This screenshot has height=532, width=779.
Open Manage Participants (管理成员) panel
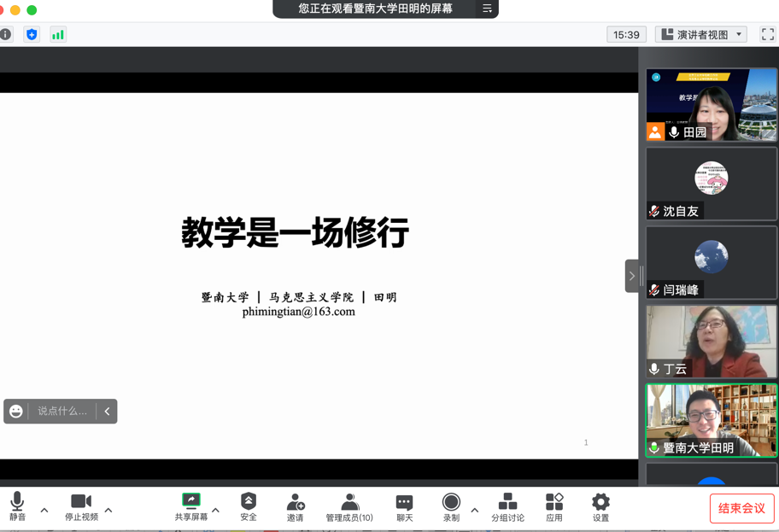tap(349, 506)
